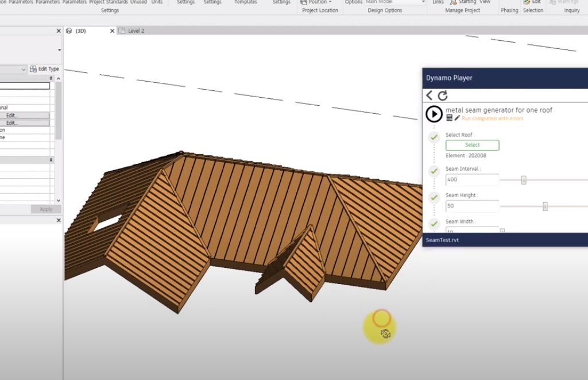588x380 pixels.
Task: Open the Main Model design options dropdown
Action: click(423, 2)
